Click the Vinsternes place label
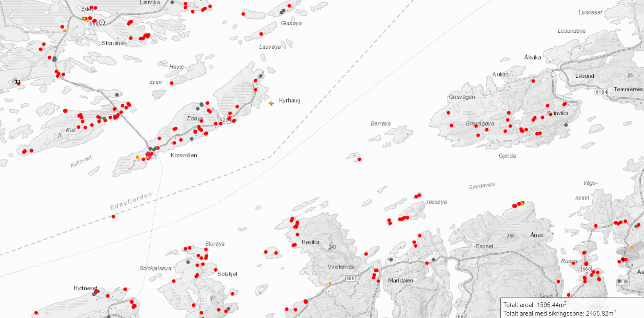This screenshot has height=318, width=644. [x=341, y=266]
